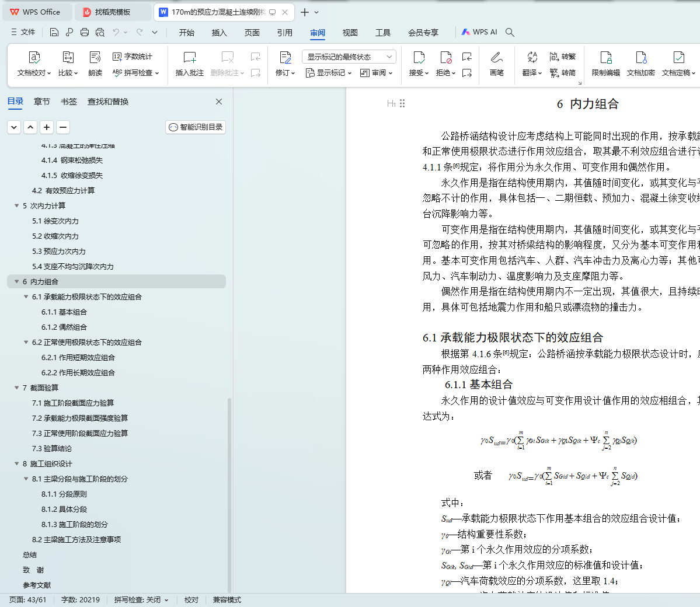
Task: Collapse the 7 截面验算 outline node
Action: pos(16,388)
